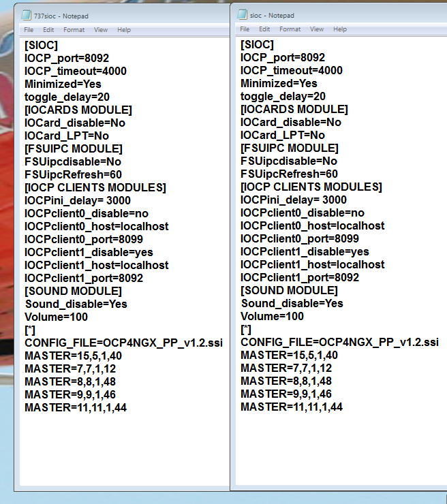Open Edit menu in 737sioc window
This screenshot has height=504, width=447.
[48, 30]
